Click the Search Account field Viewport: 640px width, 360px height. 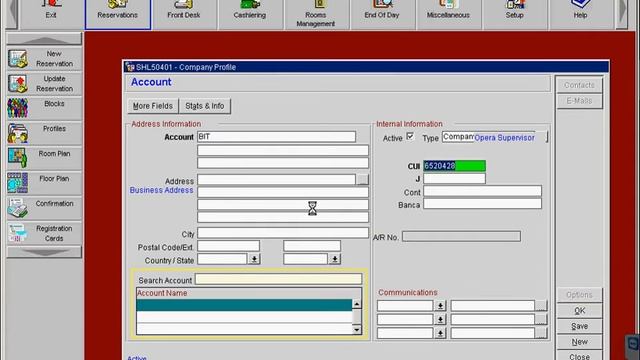[278, 279]
